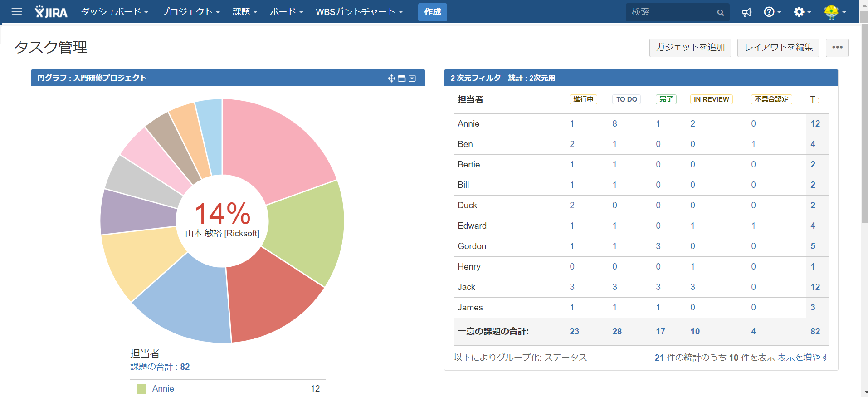868x407 pixels.
Task: Click the 完了 status label
Action: coord(666,99)
